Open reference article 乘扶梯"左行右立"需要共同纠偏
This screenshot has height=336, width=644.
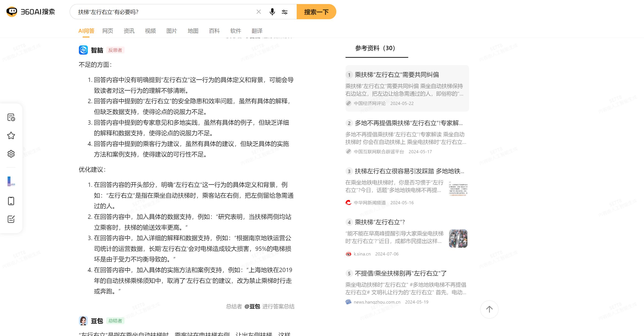click(x=397, y=75)
